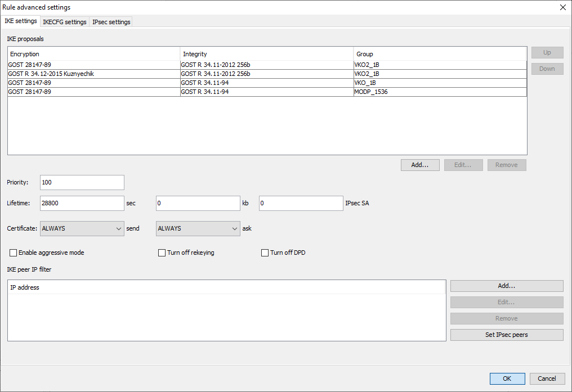
Task: Check the Turn off rekeying option
Action: 162,253
